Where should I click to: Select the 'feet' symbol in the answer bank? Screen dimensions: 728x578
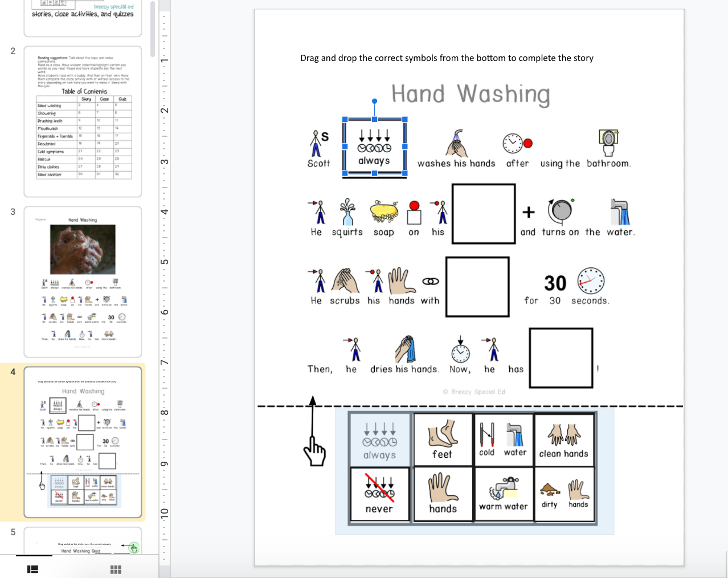(x=443, y=439)
